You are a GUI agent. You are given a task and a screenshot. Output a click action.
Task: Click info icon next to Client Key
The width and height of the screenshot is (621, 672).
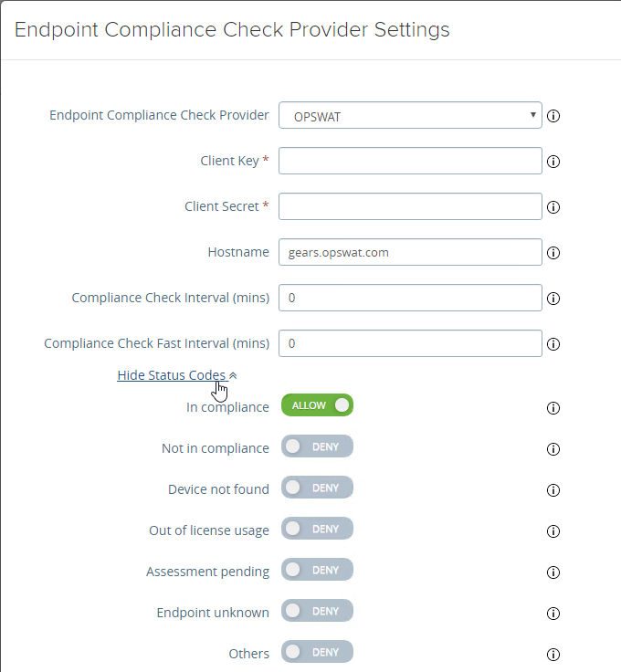(x=553, y=162)
